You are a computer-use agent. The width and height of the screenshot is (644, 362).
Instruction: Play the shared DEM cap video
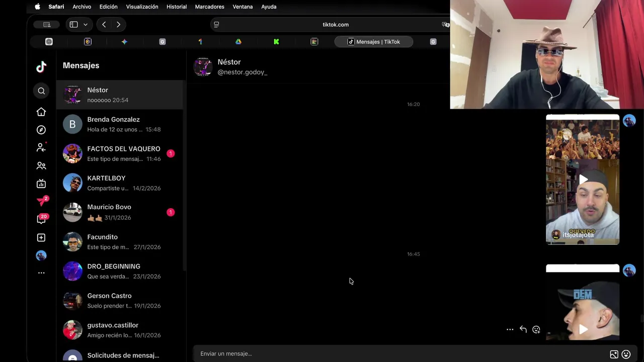pyautogui.click(x=583, y=329)
